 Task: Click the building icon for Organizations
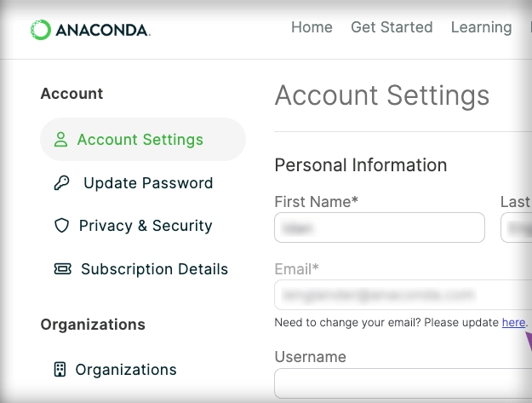pos(60,370)
